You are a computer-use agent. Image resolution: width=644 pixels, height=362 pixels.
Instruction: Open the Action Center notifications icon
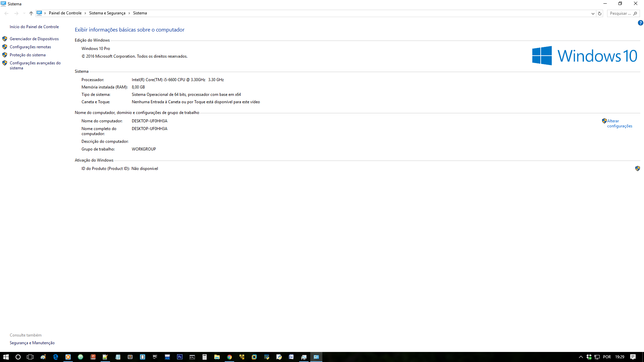coord(633,357)
